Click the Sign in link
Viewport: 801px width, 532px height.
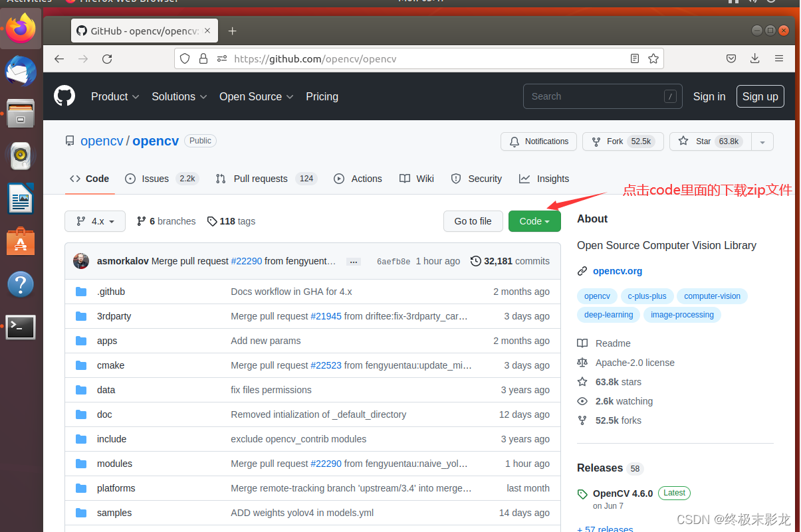tap(709, 96)
